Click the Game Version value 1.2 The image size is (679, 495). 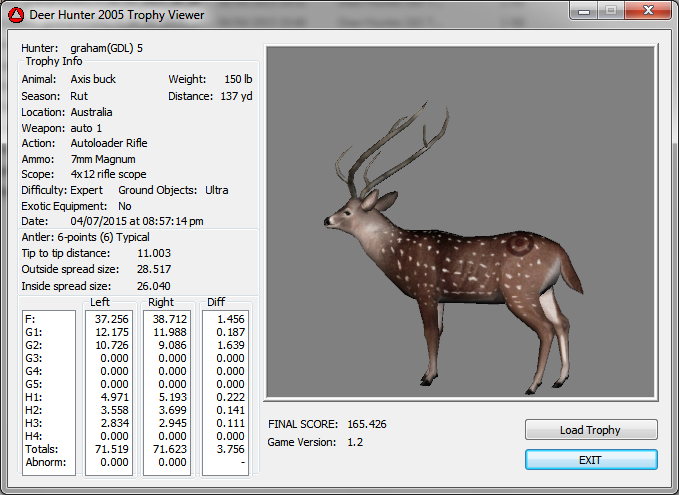click(355, 441)
